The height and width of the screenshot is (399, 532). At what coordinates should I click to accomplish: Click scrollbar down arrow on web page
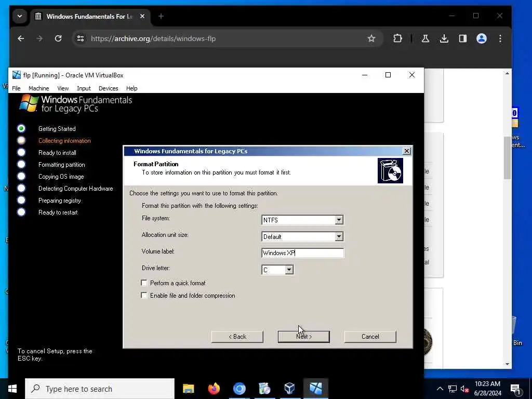coord(507,364)
